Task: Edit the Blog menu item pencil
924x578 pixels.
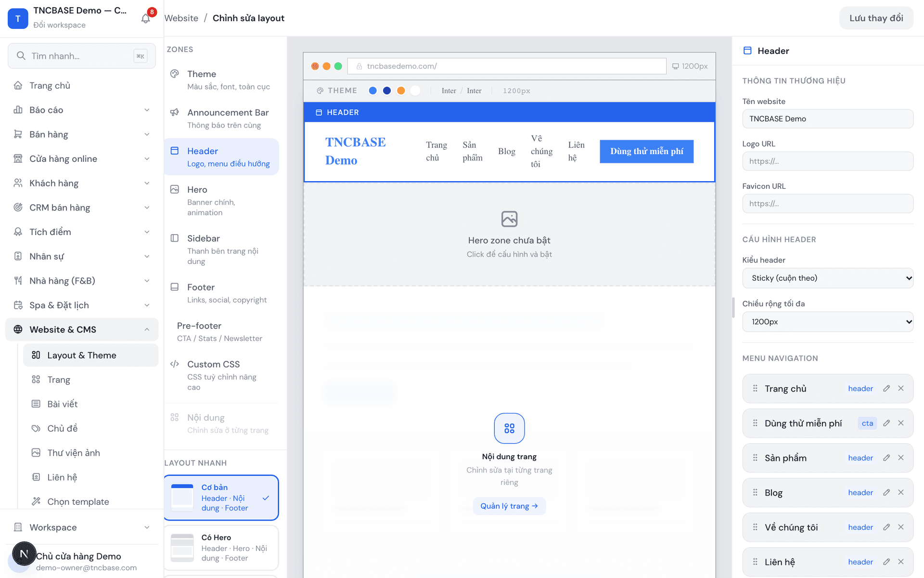Action: pos(886,493)
